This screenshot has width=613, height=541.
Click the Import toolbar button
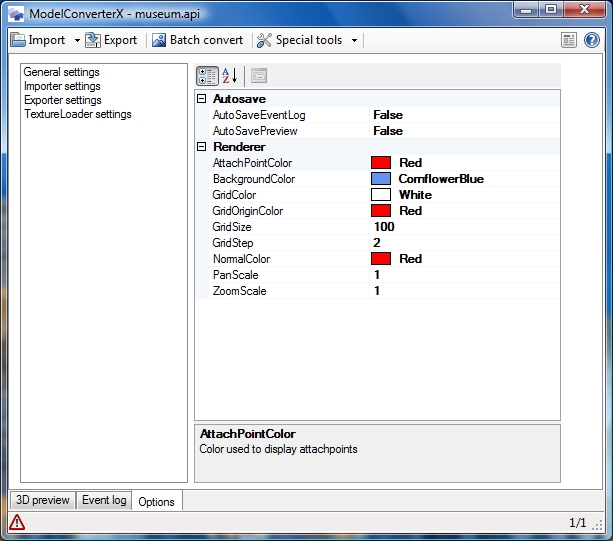tap(38, 40)
